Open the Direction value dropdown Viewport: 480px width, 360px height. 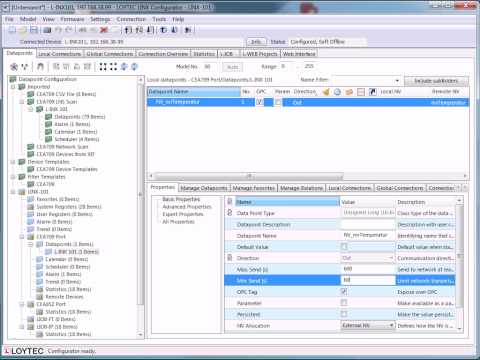[391, 258]
